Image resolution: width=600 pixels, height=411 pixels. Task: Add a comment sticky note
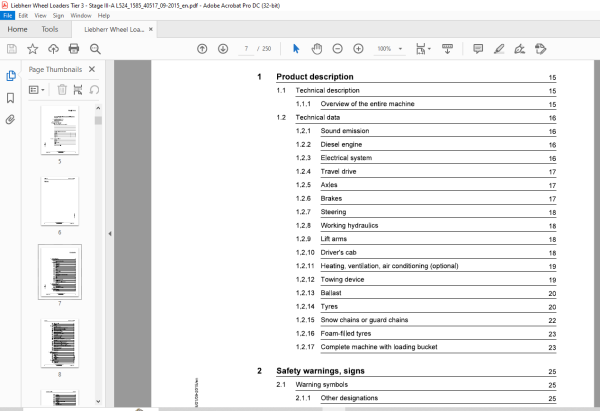click(478, 49)
